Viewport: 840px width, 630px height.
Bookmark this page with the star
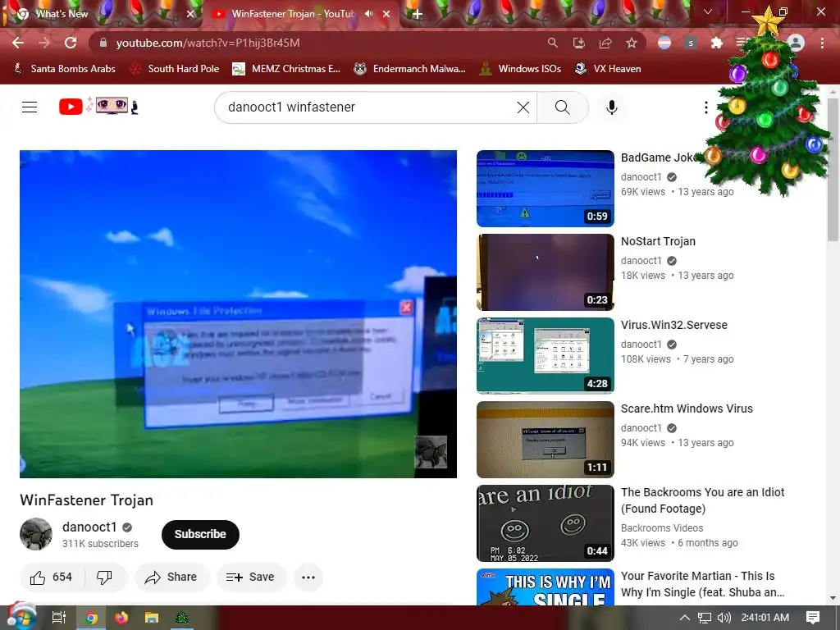632,43
